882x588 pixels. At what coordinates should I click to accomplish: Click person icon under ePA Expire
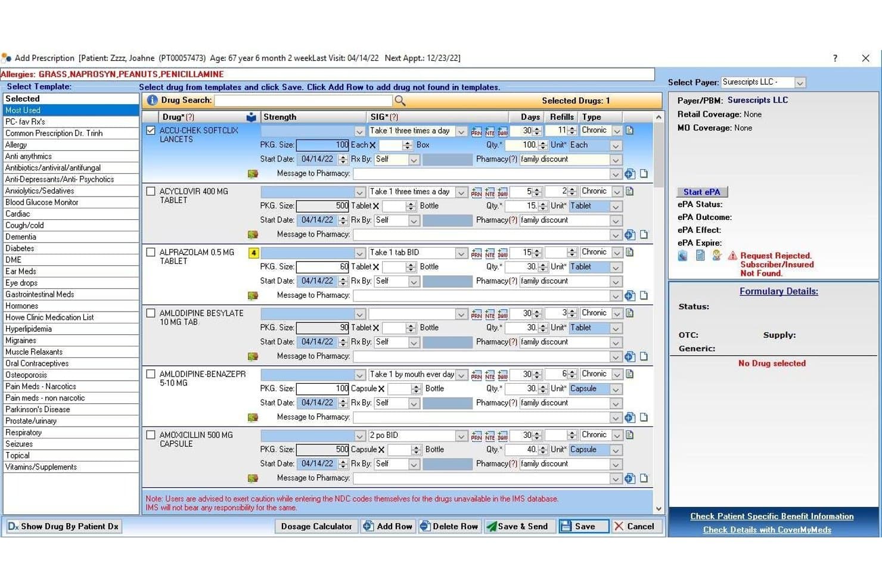click(x=717, y=256)
